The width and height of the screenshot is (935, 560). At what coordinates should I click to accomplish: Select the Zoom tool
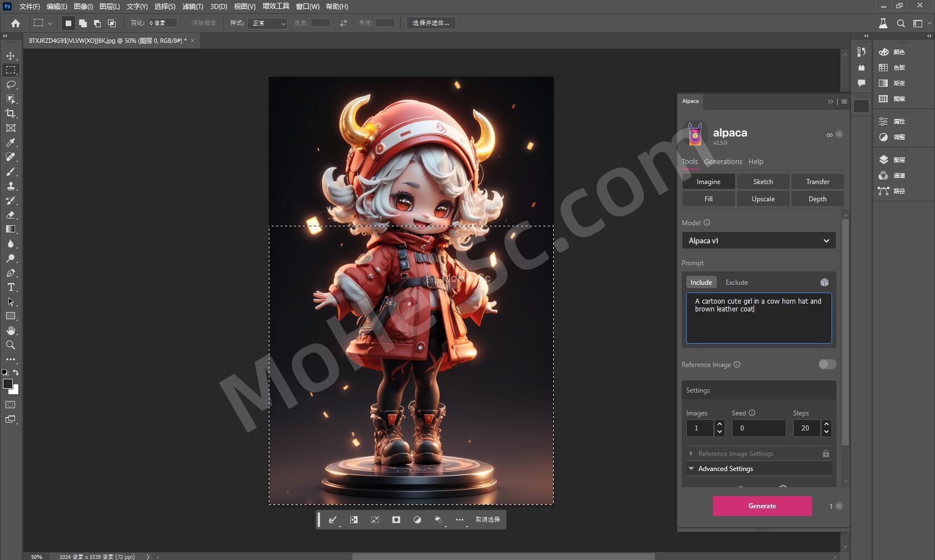[x=11, y=345]
